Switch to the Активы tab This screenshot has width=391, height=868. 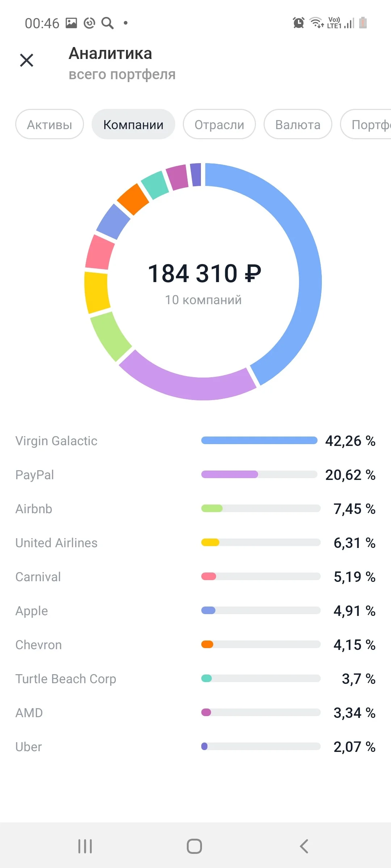(x=50, y=124)
